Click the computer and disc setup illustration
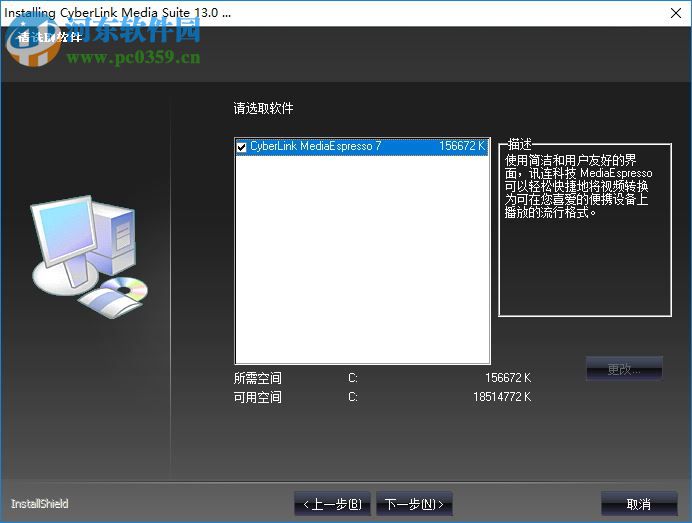Screen dimensions: 692x523 [90, 256]
